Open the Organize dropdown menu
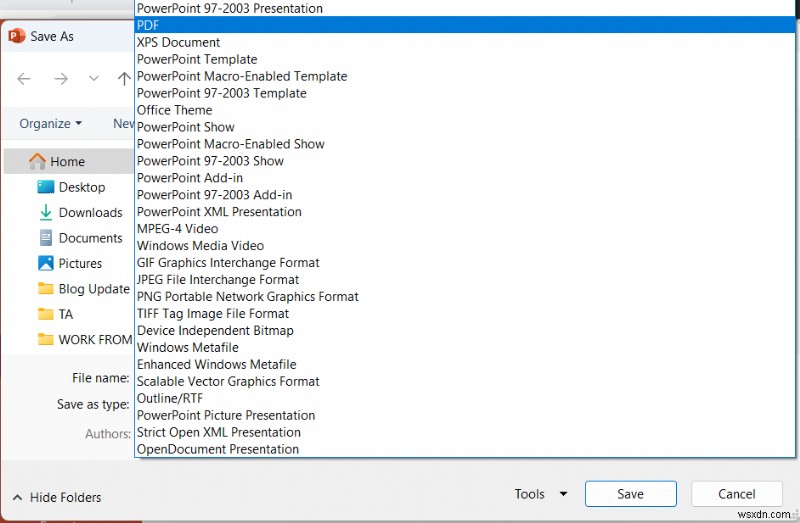 tap(51, 123)
